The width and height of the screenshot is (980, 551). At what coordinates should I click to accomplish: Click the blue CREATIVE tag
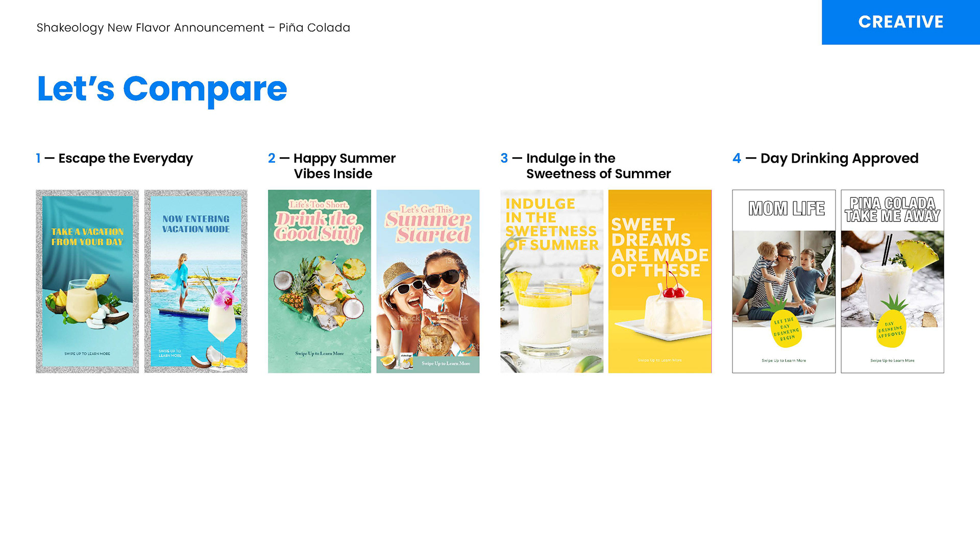pyautogui.click(x=901, y=22)
